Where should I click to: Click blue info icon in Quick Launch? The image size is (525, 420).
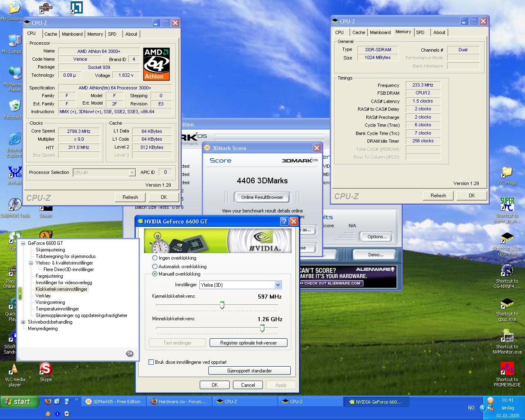point(57,414)
